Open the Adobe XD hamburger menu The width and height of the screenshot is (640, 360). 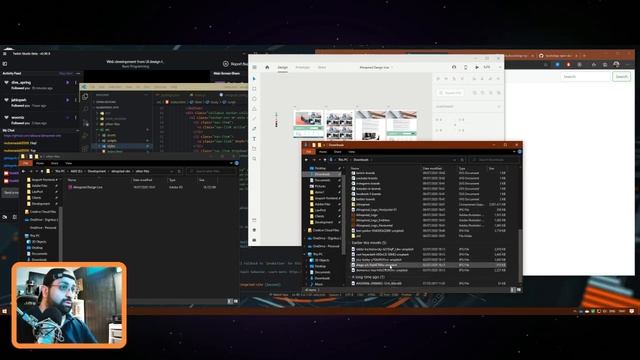254,67
